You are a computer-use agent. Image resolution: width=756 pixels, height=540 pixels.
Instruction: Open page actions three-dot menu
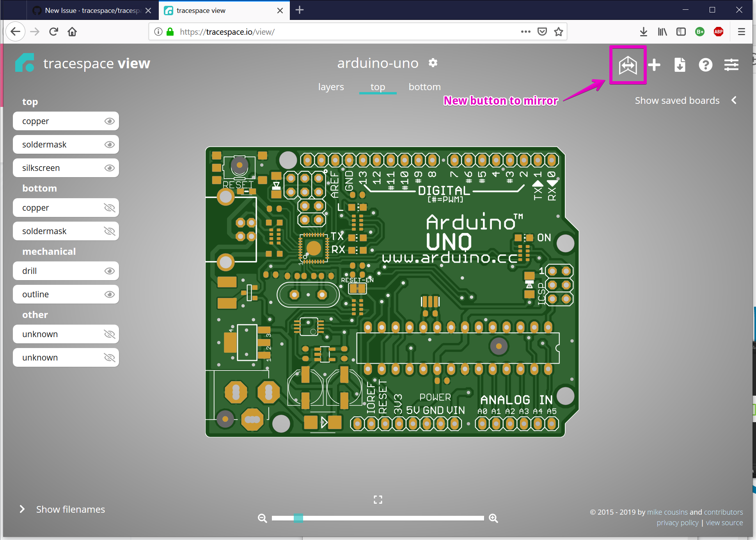526,32
